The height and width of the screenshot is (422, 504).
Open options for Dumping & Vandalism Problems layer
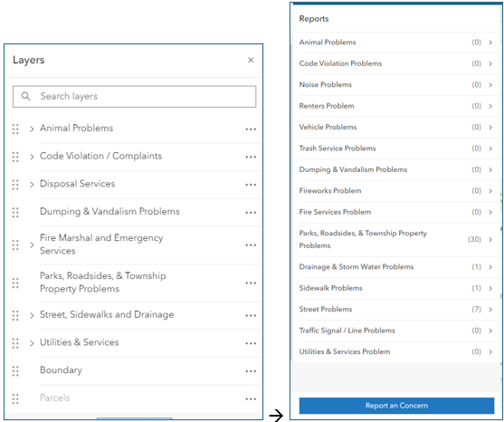[251, 212]
